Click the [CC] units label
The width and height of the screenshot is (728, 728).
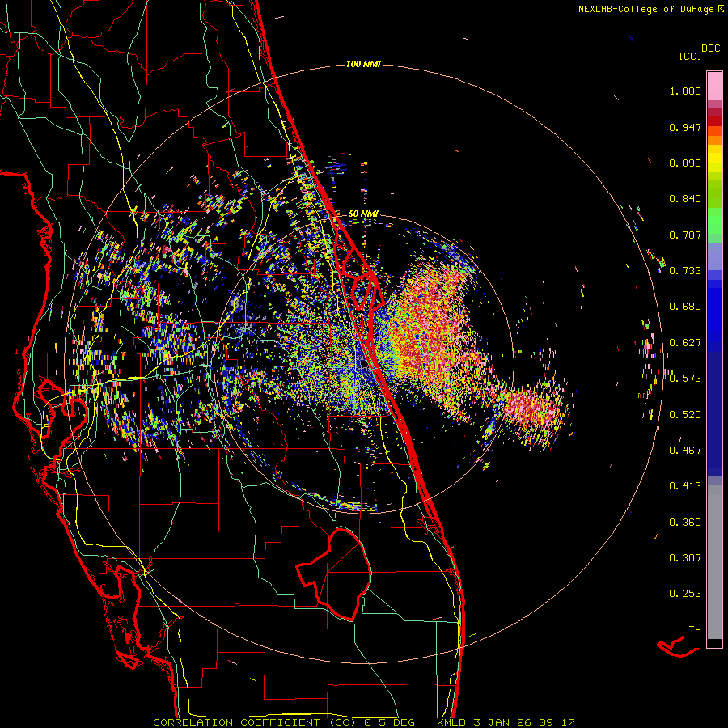(690, 56)
